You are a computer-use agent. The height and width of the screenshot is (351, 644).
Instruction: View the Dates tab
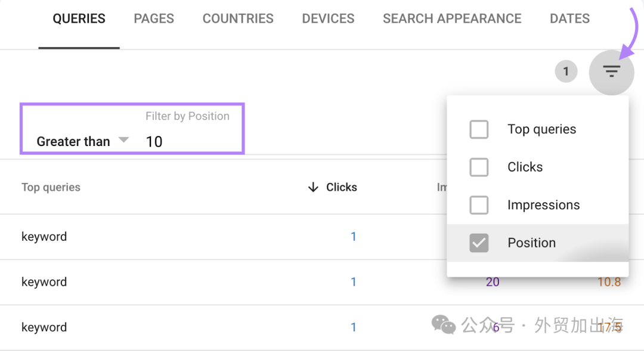tap(569, 18)
